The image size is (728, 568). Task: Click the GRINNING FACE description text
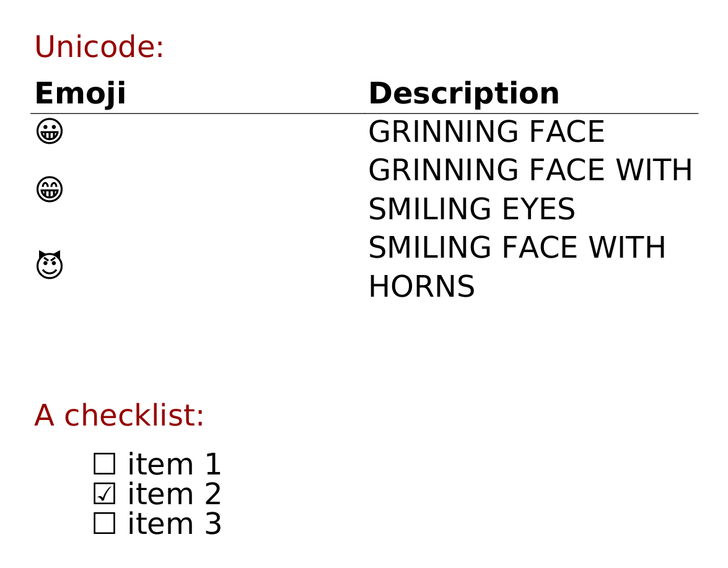click(486, 133)
